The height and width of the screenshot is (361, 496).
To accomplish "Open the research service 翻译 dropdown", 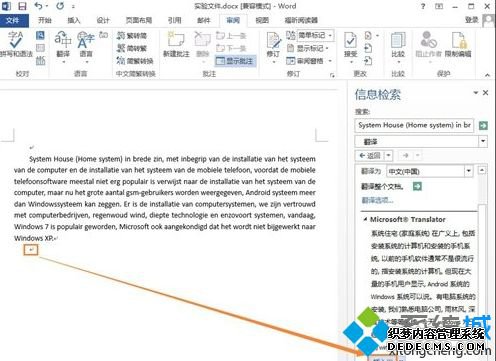I will click(x=483, y=142).
